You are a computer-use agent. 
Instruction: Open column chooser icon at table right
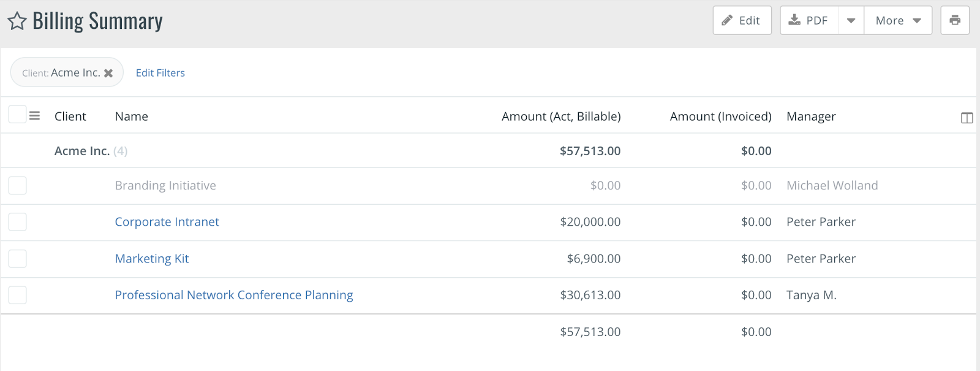967,118
